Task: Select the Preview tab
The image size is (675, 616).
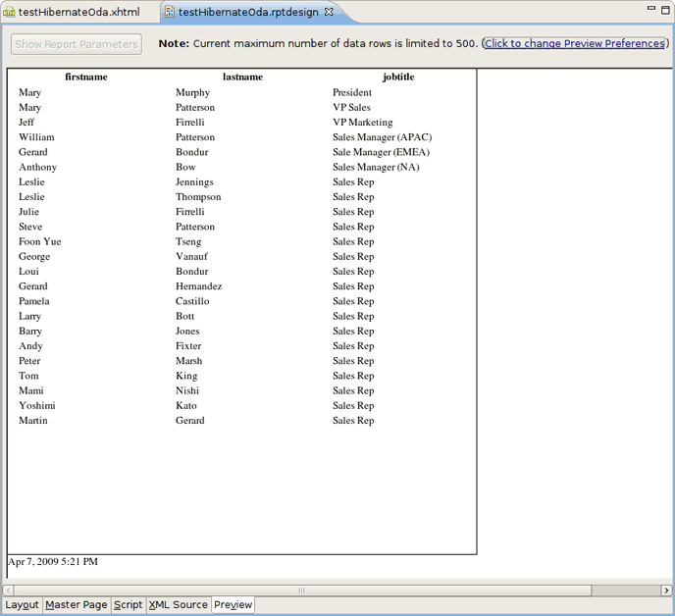Action: pyautogui.click(x=233, y=605)
